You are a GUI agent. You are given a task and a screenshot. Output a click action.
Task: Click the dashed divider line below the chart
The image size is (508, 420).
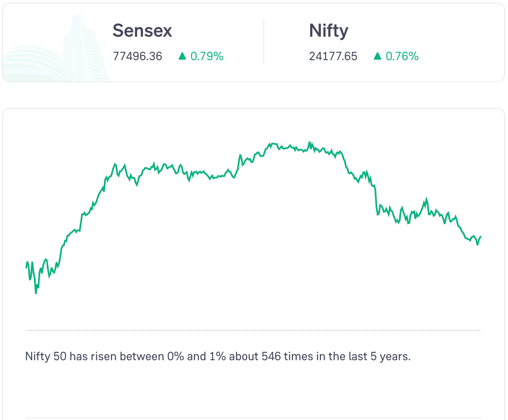coord(254,330)
